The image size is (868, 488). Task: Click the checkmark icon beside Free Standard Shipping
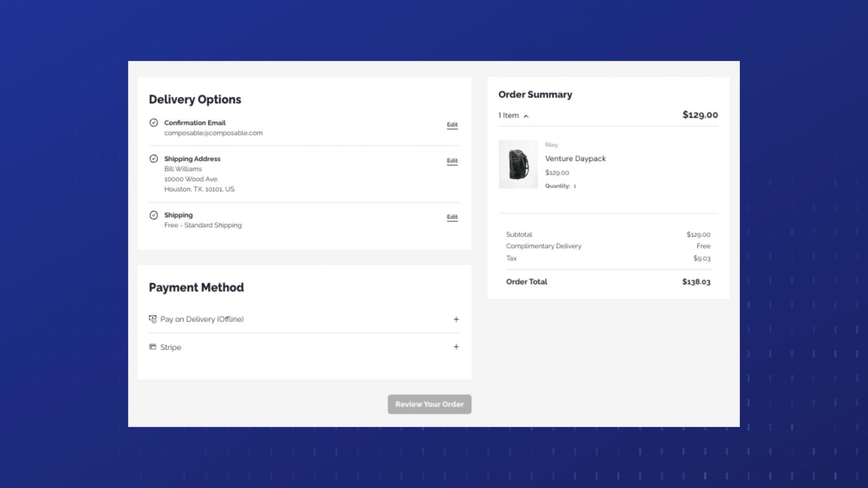[x=153, y=215]
